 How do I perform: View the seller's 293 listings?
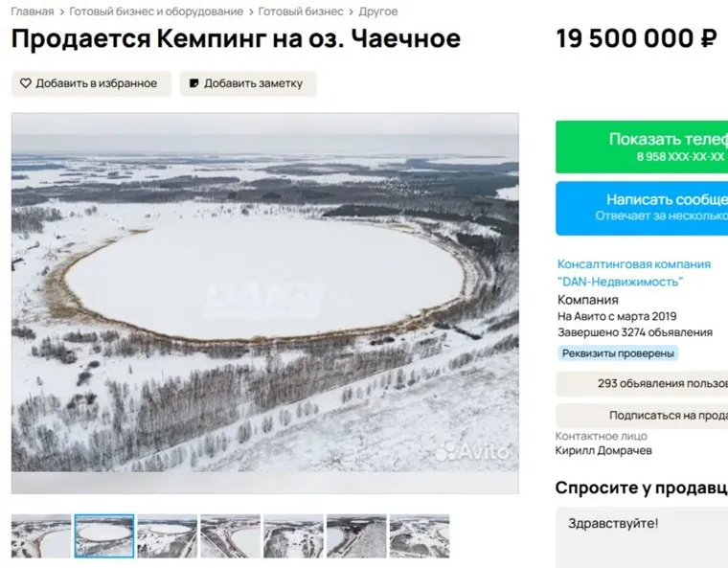point(642,384)
